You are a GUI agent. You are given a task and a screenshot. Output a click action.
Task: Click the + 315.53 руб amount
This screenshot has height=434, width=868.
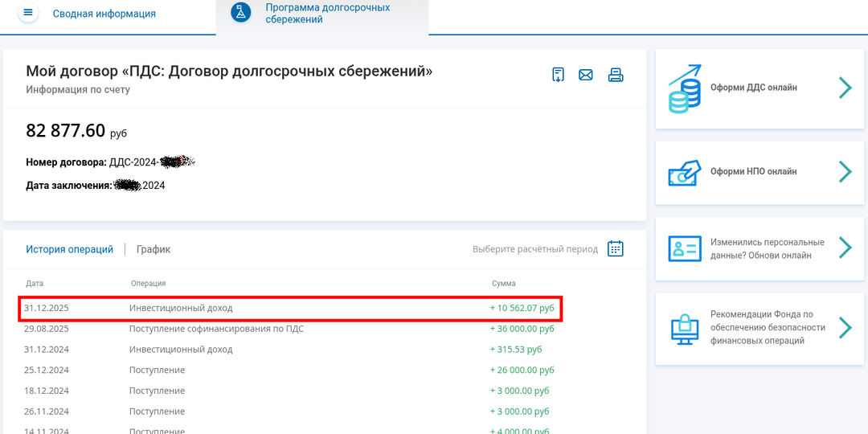[x=516, y=350]
